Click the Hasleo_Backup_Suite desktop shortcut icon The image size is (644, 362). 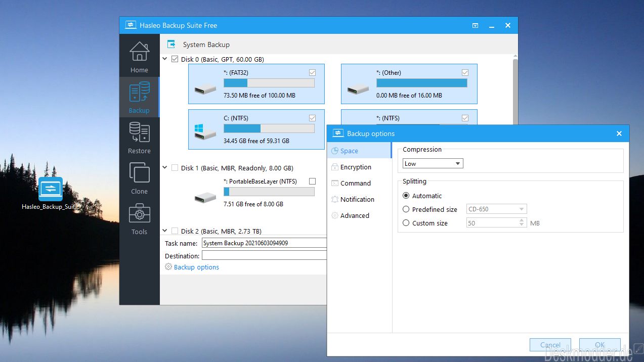click(51, 189)
